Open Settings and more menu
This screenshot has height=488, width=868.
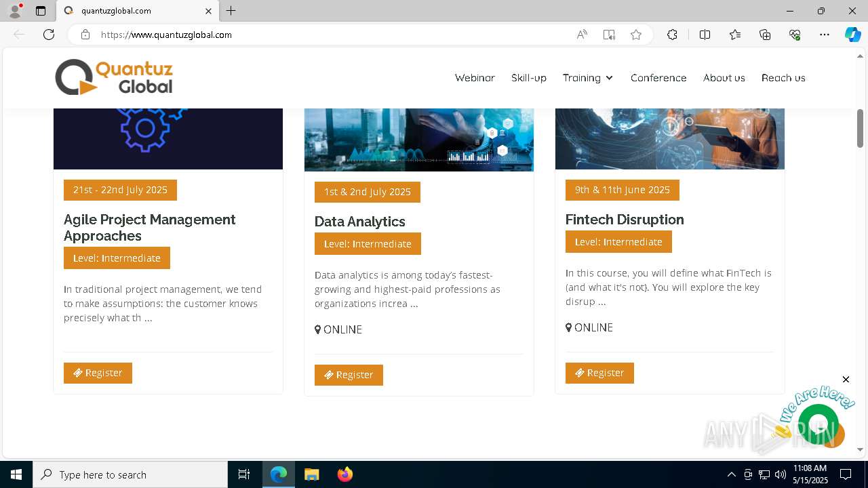(x=825, y=35)
